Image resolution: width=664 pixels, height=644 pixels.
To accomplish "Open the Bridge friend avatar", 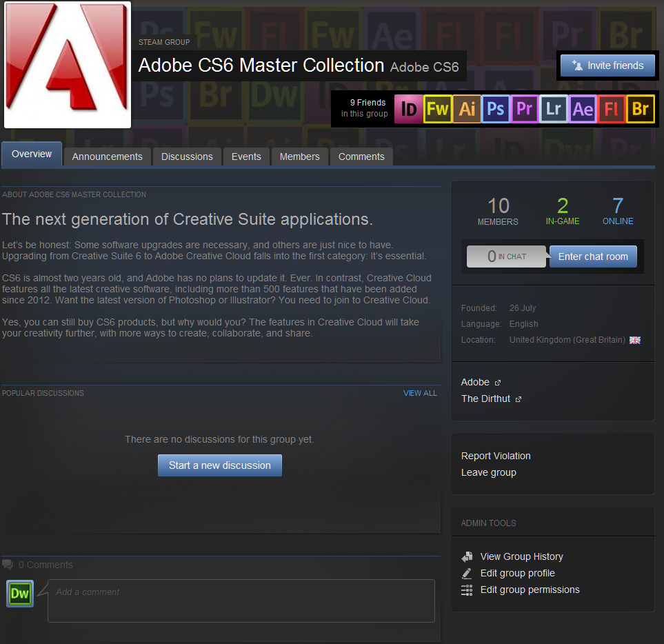I will pyautogui.click(x=641, y=109).
